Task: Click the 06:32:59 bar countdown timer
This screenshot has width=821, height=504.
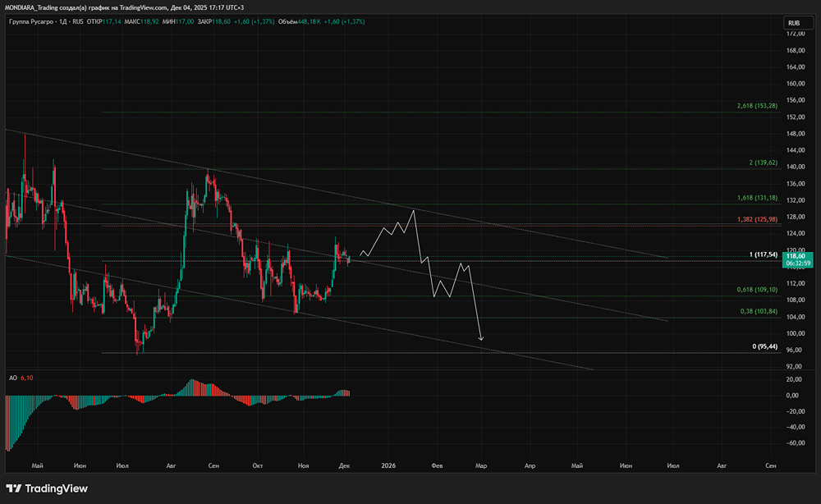Action: coord(797,263)
